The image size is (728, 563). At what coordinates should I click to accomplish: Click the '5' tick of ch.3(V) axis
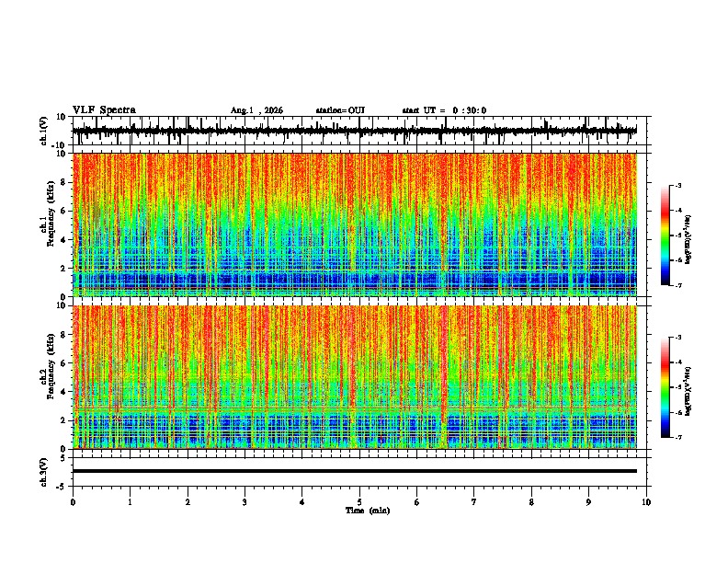point(64,457)
